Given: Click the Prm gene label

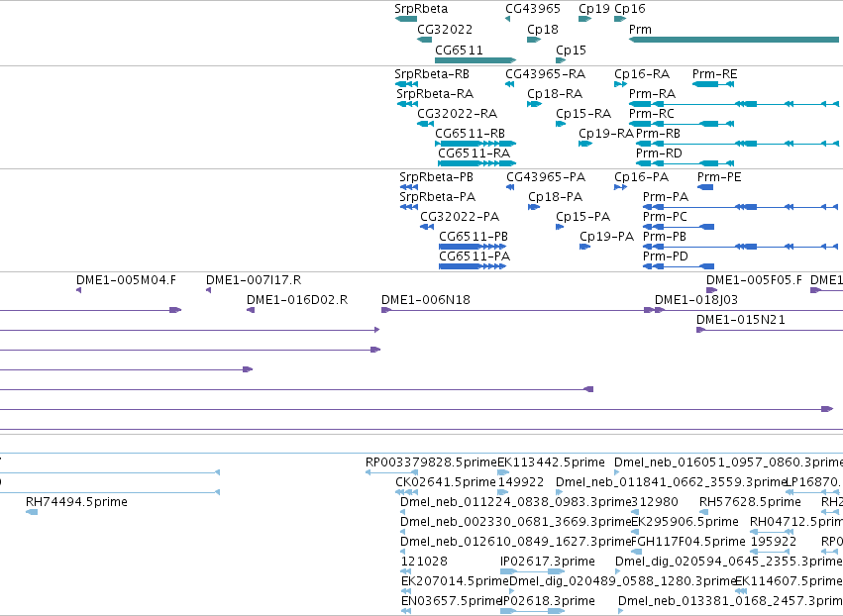Looking at the screenshot, I should tap(640, 30).
